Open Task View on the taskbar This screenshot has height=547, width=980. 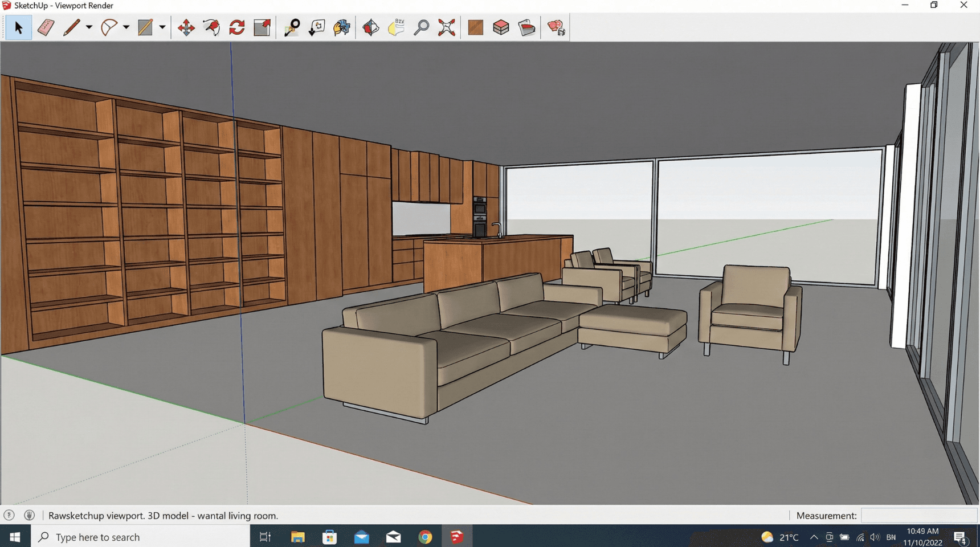(x=264, y=536)
